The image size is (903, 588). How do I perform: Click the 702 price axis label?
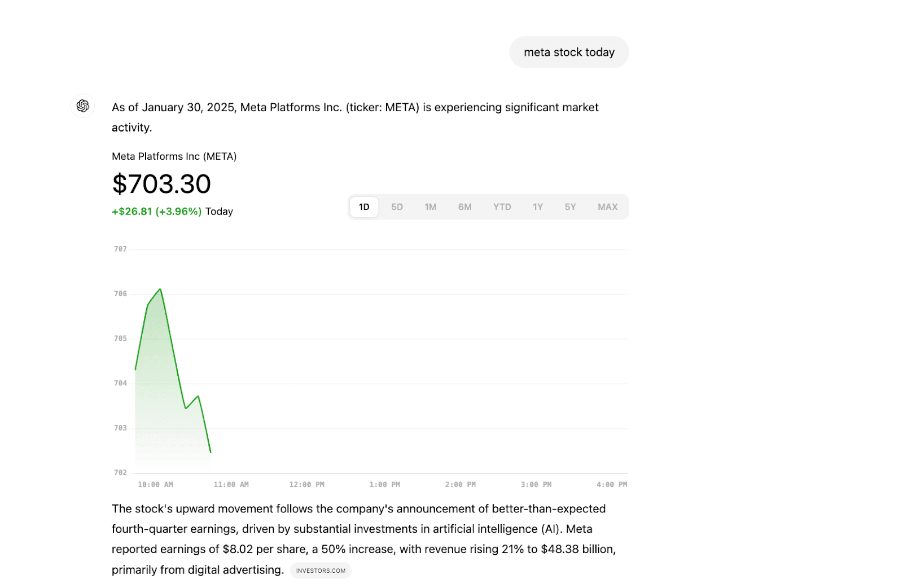[x=120, y=473]
